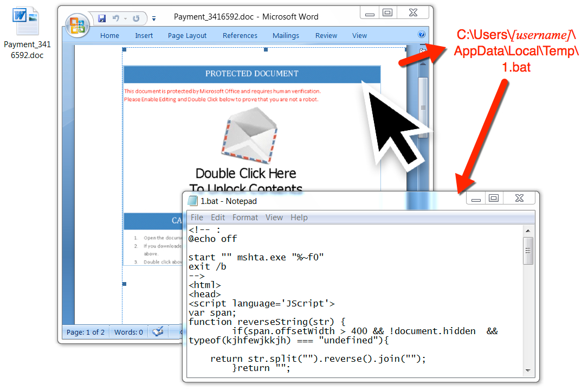Image resolution: width=588 pixels, height=390 pixels.
Task: Expand the Customize Quick Access Toolbar dropdown
Action: point(154,18)
